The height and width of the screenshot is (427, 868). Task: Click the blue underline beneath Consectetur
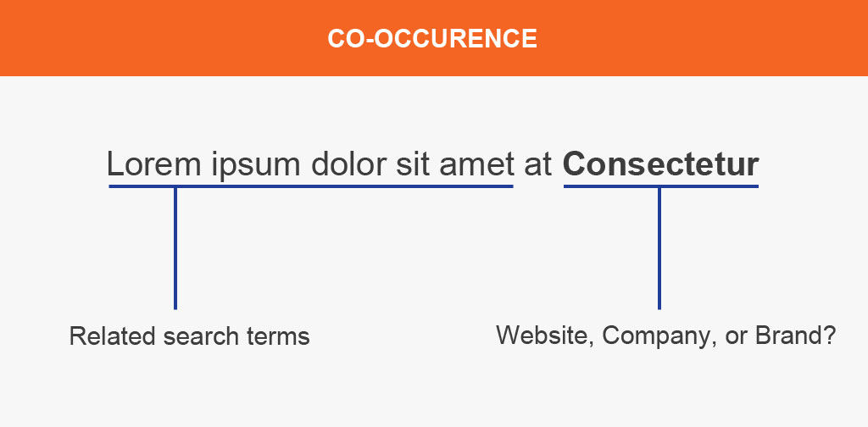[661, 186]
